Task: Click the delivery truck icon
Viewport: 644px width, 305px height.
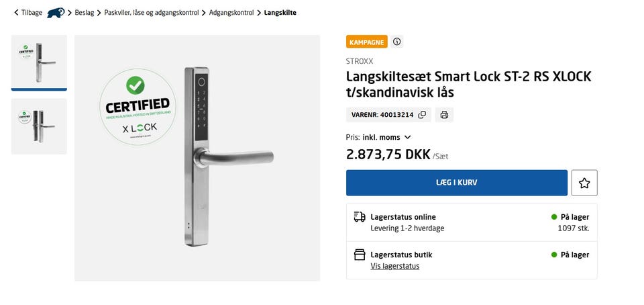Action: click(360, 217)
